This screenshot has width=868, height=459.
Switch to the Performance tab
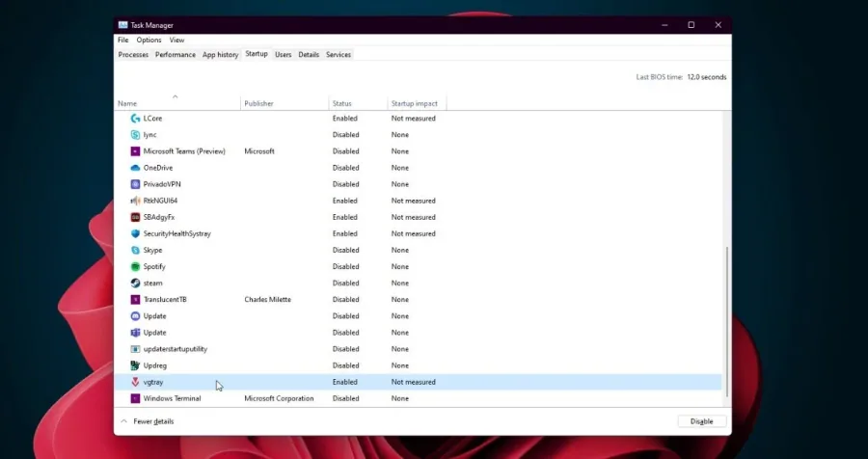[x=175, y=54]
